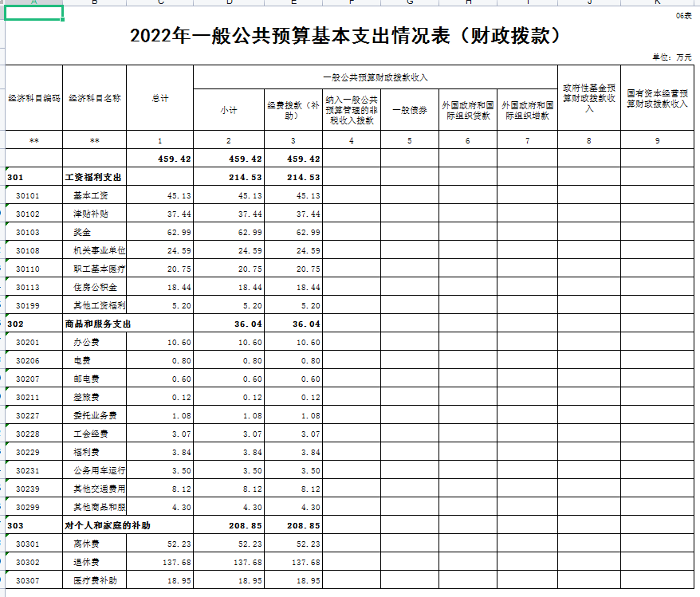Screen dimensions: 700x597
Task: Select the 离休费 name cell
Action: tap(95, 544)
